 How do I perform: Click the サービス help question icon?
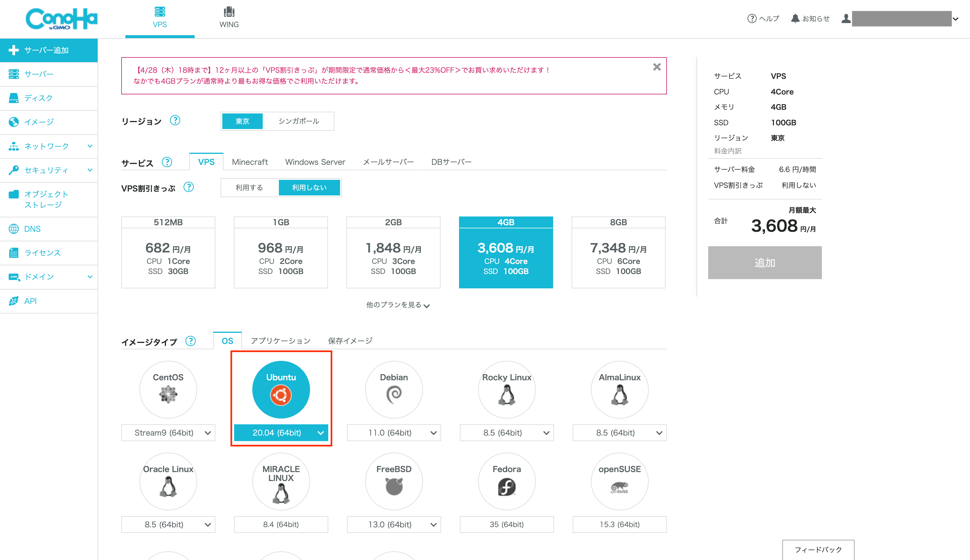(167, 162)
